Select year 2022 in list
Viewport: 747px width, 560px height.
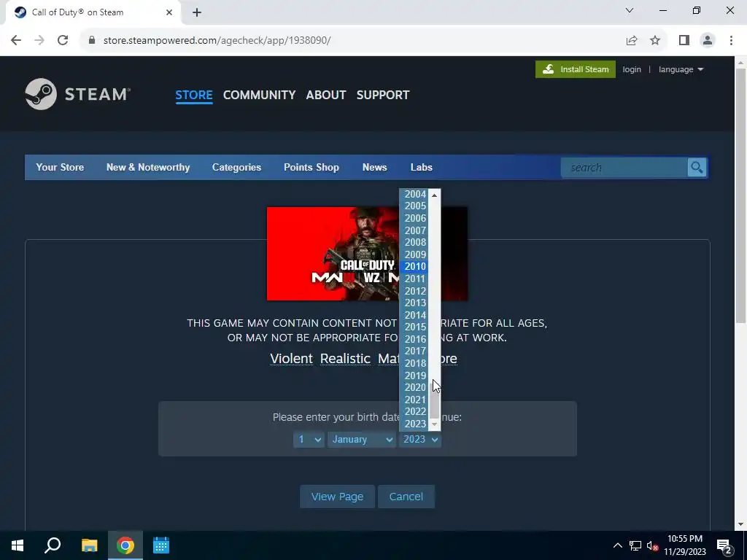414,411
